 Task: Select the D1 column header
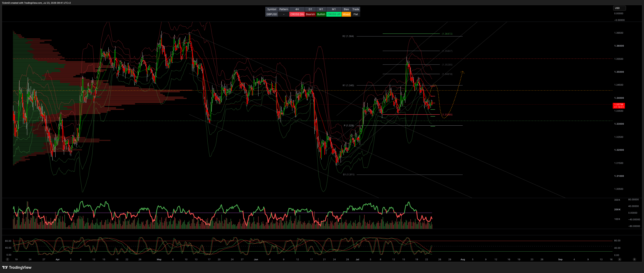click(310, 9)
